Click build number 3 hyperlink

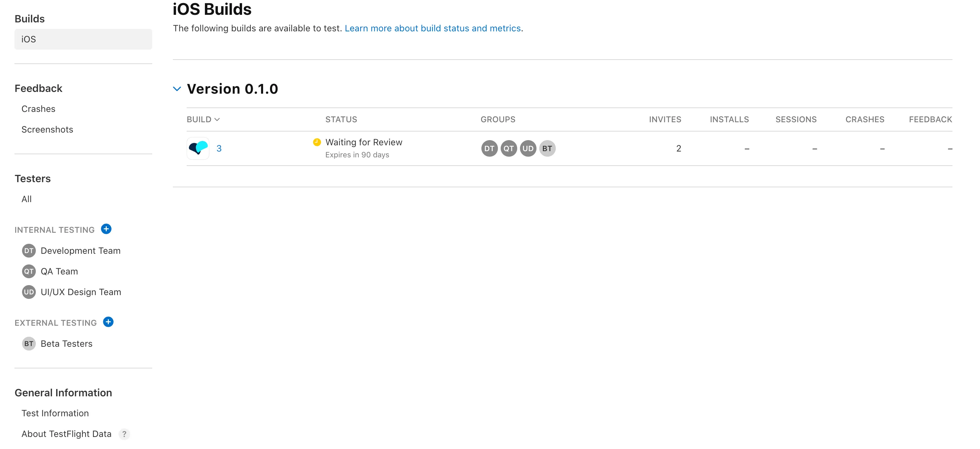219,148
